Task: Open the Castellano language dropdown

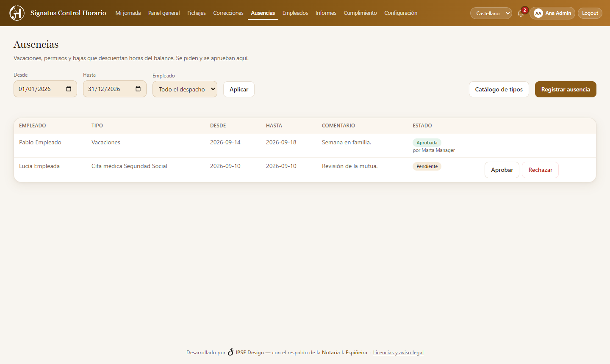Action: (491, 13)
